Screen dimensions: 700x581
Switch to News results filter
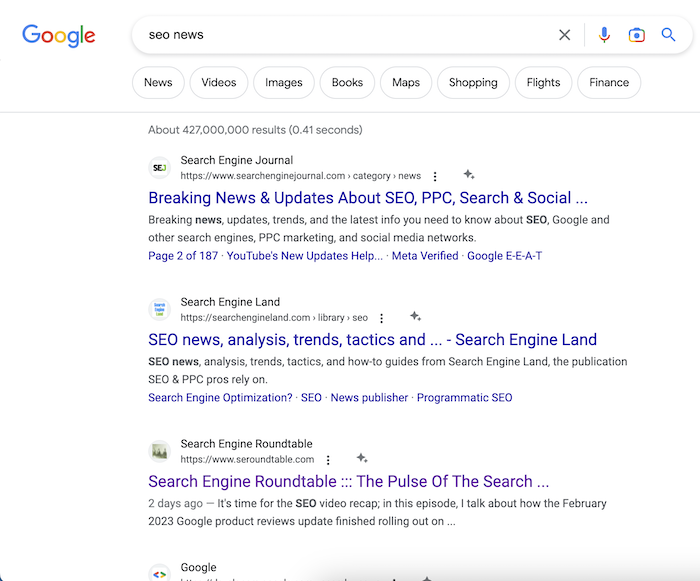[158, 83]
